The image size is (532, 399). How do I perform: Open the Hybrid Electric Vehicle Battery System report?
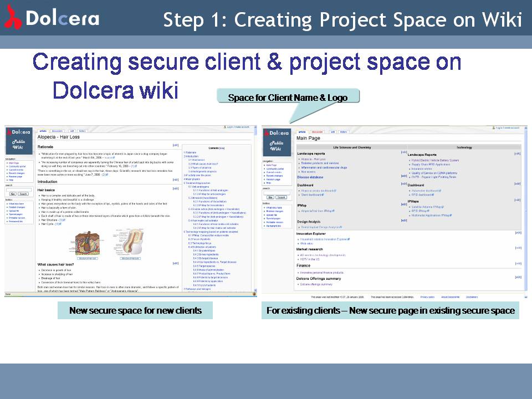pos(436,160)
